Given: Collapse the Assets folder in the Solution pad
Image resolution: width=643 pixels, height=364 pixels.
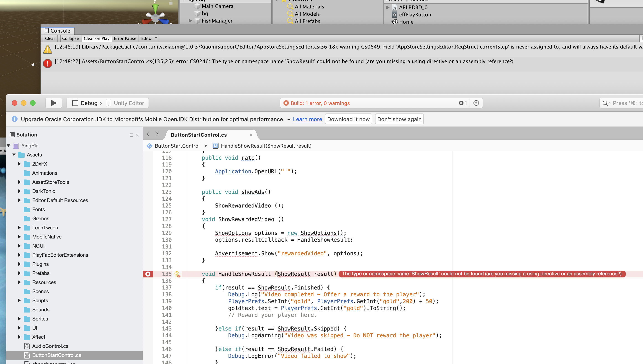Looking at the screenshot, I should click(14, 155).
